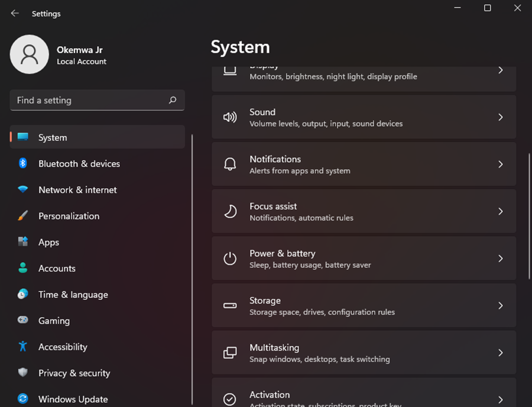Viewport: 532px width, 407px height.
Task: Click the Power & battery power icon
Action: tap(230, 258)
